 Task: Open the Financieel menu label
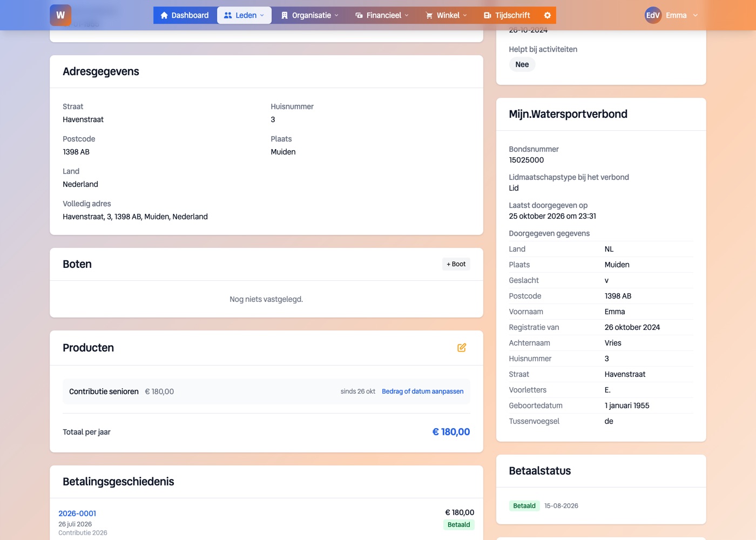coord(384,15)
